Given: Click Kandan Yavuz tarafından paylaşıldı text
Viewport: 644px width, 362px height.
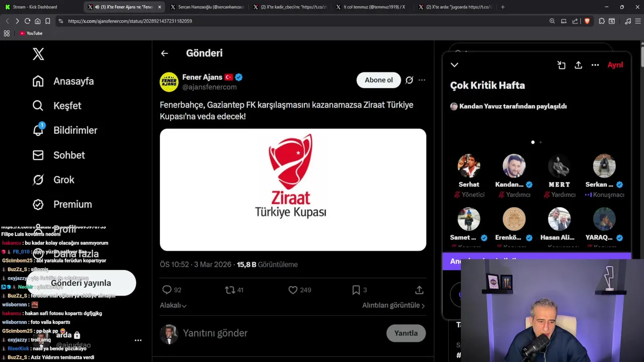Looking at the screenshot, I should point(513,106).
